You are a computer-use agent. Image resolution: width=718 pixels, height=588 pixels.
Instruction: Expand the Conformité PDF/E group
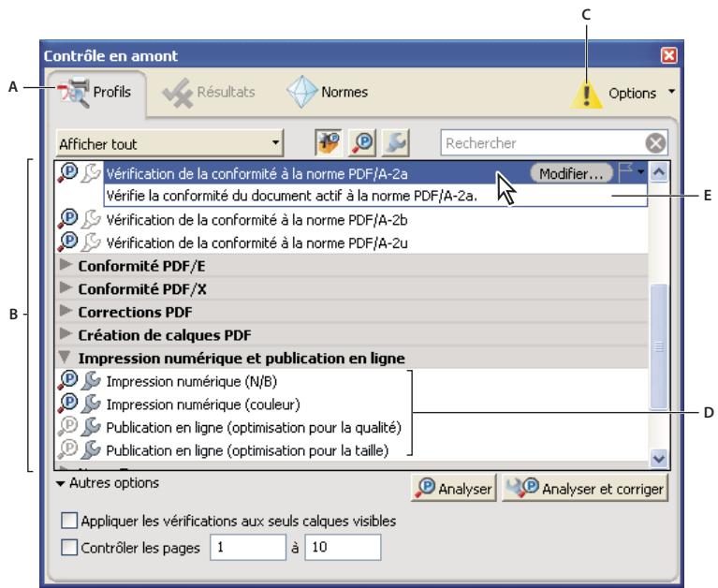coord(66,265)
